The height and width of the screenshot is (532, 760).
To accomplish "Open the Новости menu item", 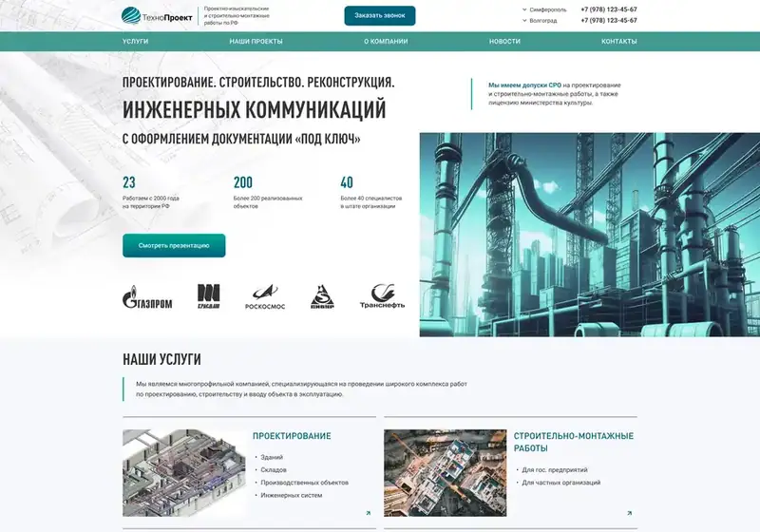I will point(504,42).
